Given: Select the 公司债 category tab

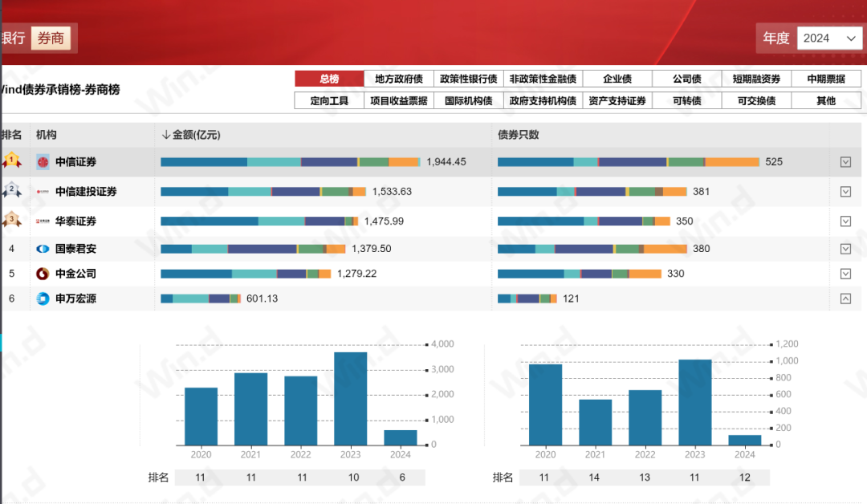Looking at the screenshot, I should pyautogui.click(x=686, y=79).
